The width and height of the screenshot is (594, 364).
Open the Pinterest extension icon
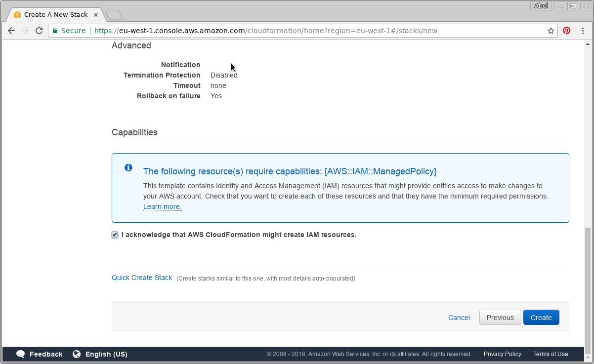pyautogui.click(x=567, y=31)
